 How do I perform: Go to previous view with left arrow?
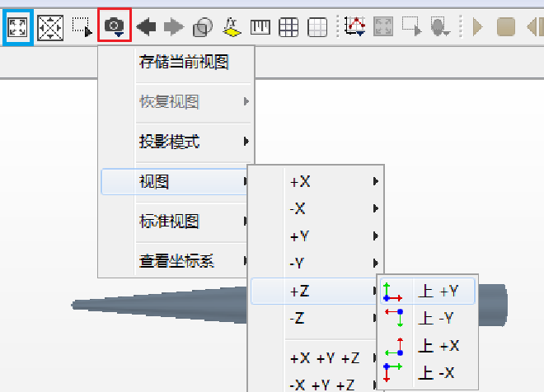pyautogui.click(x=146, y=27)
